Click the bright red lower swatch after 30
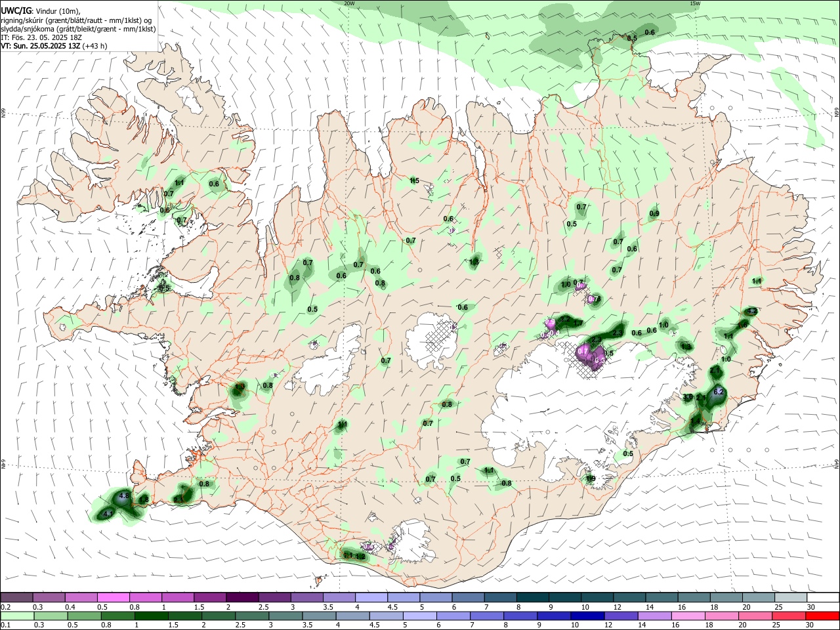Screen dimensions: 840x630 (821, 616)
